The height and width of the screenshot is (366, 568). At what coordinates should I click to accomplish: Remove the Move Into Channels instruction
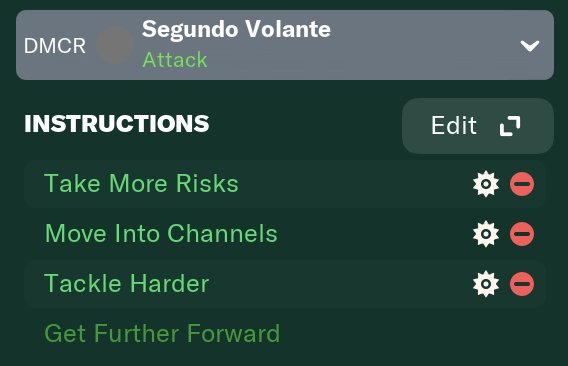(x=522, y=234)
